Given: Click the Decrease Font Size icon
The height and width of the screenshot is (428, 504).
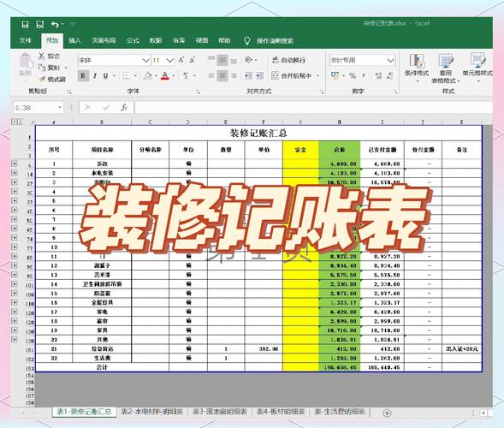Looking at the screenshot, I should coord(193,60).
